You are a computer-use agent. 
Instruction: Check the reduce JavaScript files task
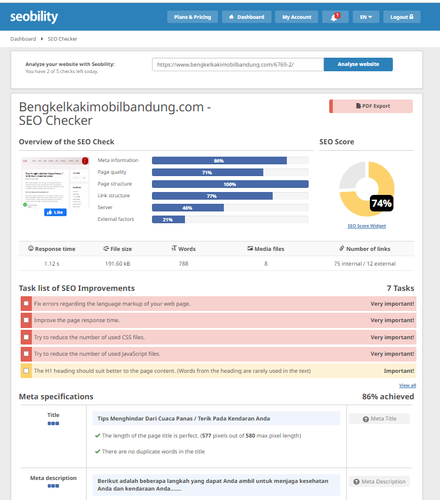click(x=26, y=354)
